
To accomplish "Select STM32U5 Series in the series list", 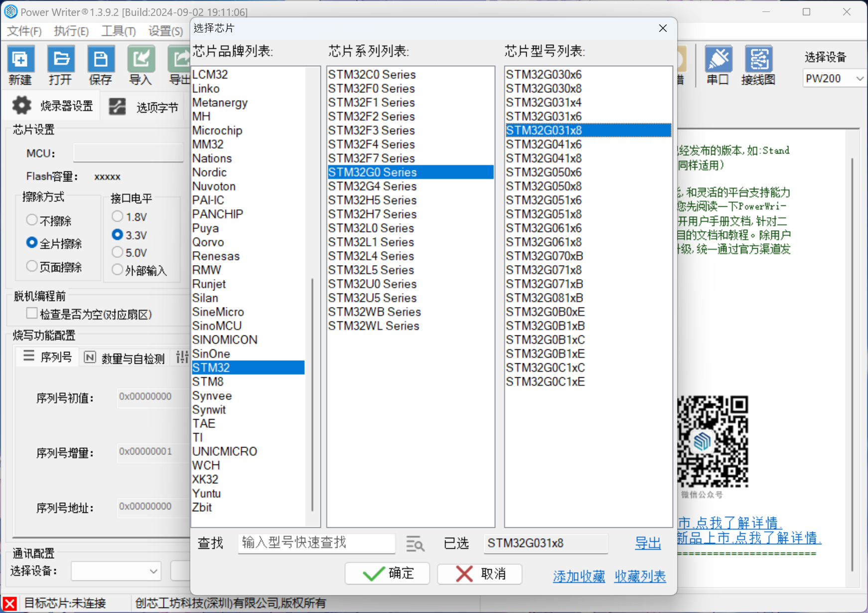I will click(x=411, y=298).
